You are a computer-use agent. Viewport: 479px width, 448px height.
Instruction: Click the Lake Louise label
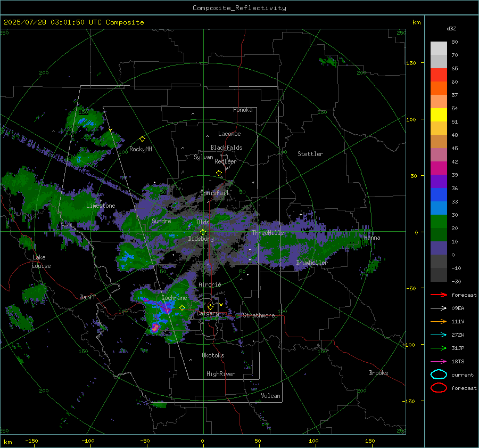(x=41, y=262)
